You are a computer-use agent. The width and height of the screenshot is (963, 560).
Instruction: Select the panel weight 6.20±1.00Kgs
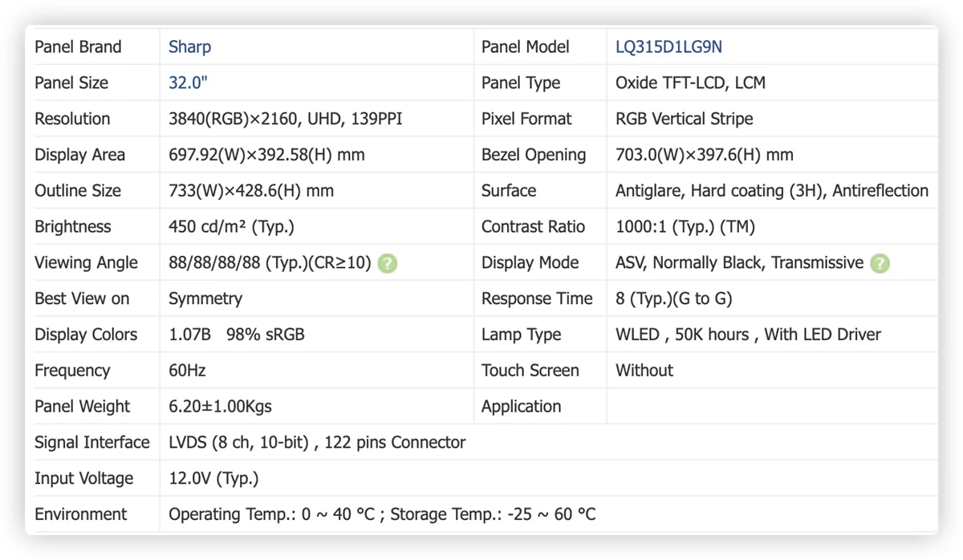(x=220, y=407)
